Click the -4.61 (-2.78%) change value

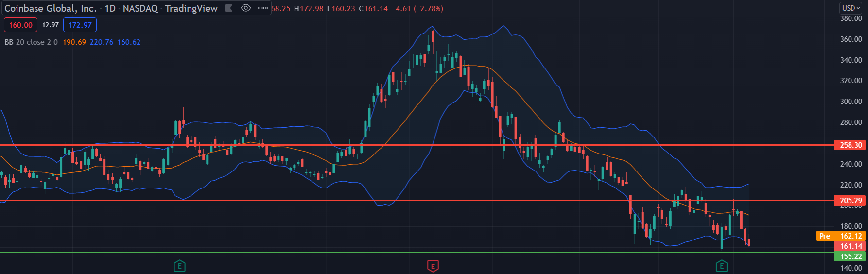coord(417,9)
